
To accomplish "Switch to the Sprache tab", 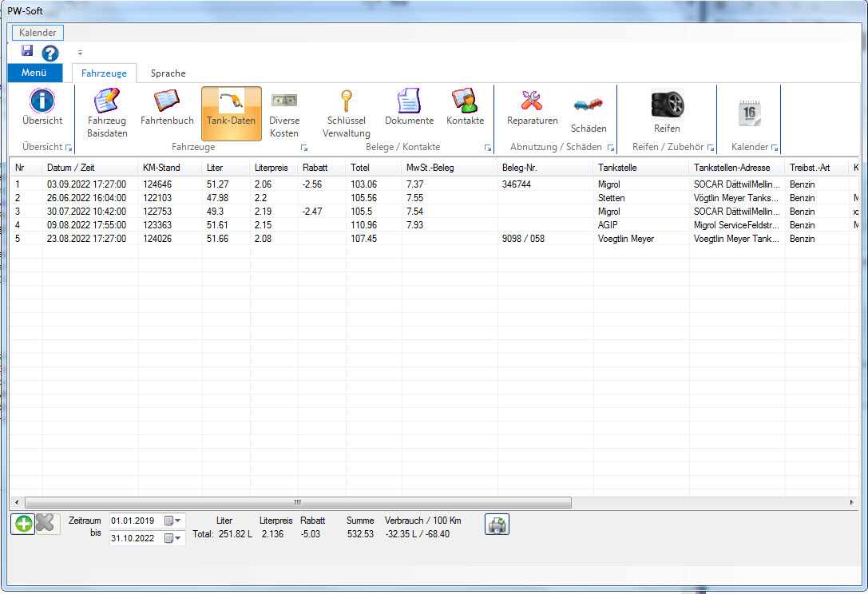I will click(168, 73).
